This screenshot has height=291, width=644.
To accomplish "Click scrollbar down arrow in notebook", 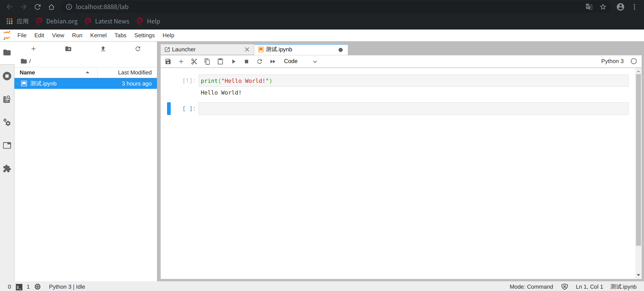I will [638, 275].
